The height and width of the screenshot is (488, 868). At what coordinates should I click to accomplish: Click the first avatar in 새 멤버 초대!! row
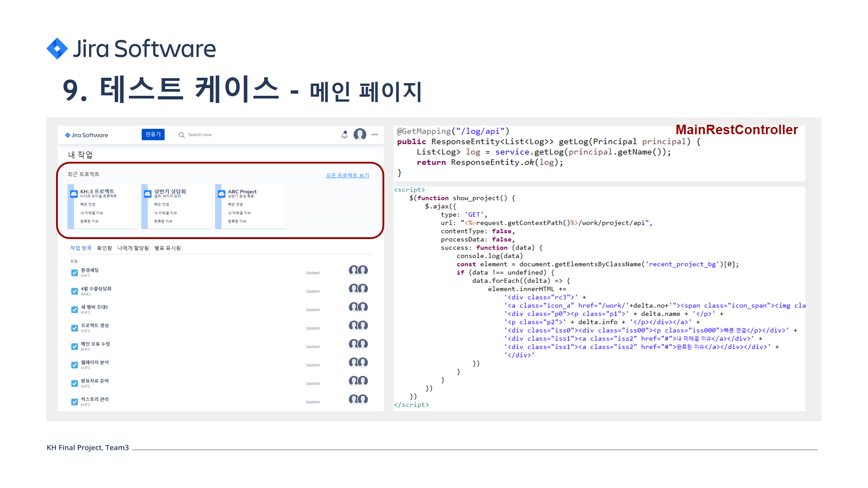(x=354, y=307)
